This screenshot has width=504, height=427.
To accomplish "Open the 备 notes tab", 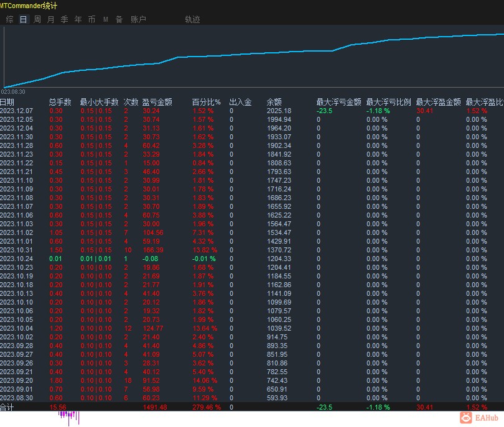I will [119, 20].
